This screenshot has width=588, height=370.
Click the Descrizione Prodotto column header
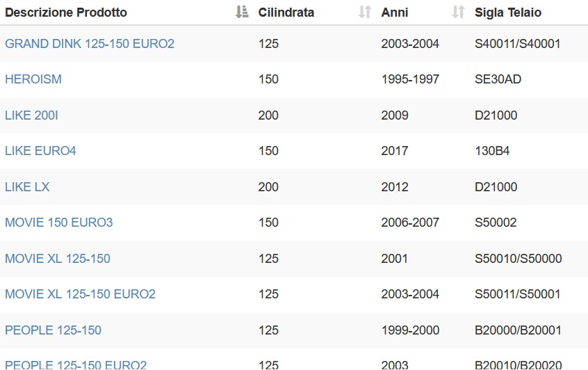(x=66, y=13)
